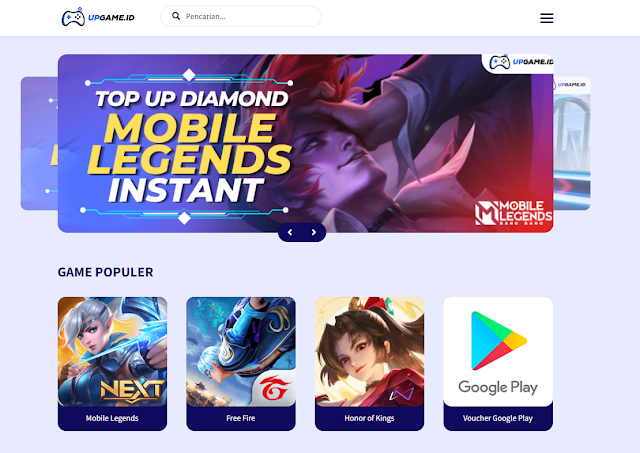Open the hamburger menu icon
This screenshot has height=453, width=640.
tap(547, 18)
